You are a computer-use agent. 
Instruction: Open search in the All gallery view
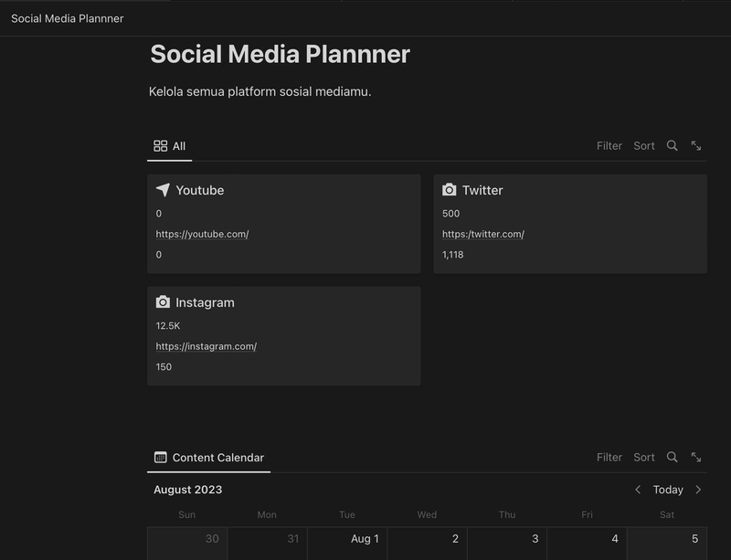point(672,145)
